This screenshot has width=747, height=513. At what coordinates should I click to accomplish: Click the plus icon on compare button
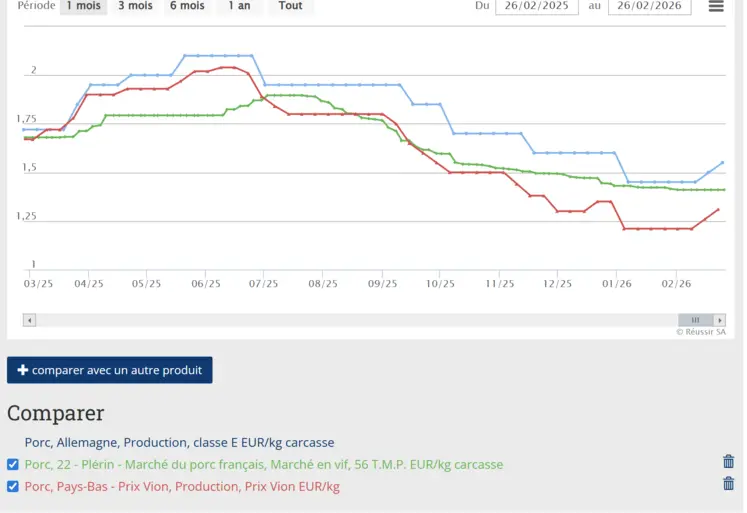pos(23,370)
